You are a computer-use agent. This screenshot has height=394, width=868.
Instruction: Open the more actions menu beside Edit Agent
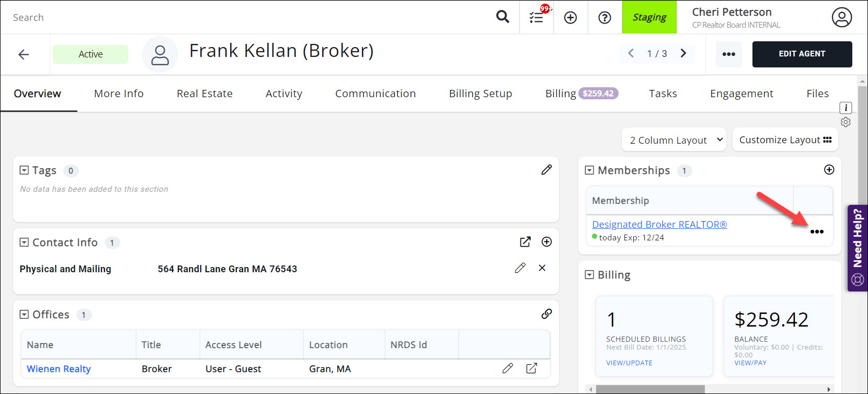pos(728,54)
